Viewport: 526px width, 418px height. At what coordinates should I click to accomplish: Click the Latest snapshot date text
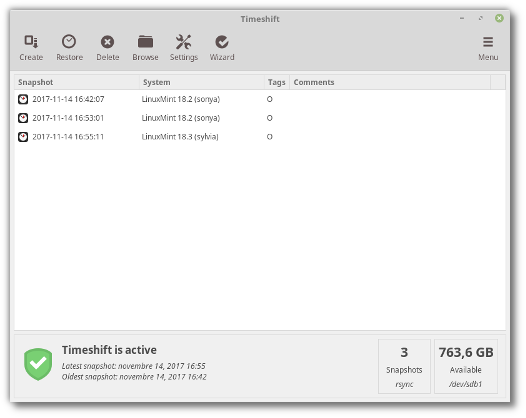[134, 366]
